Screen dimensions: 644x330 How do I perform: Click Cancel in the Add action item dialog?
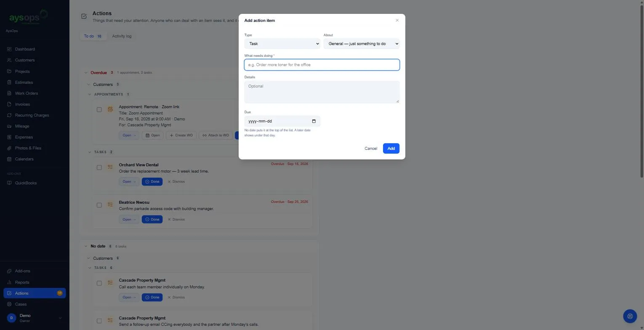[371, 149]
